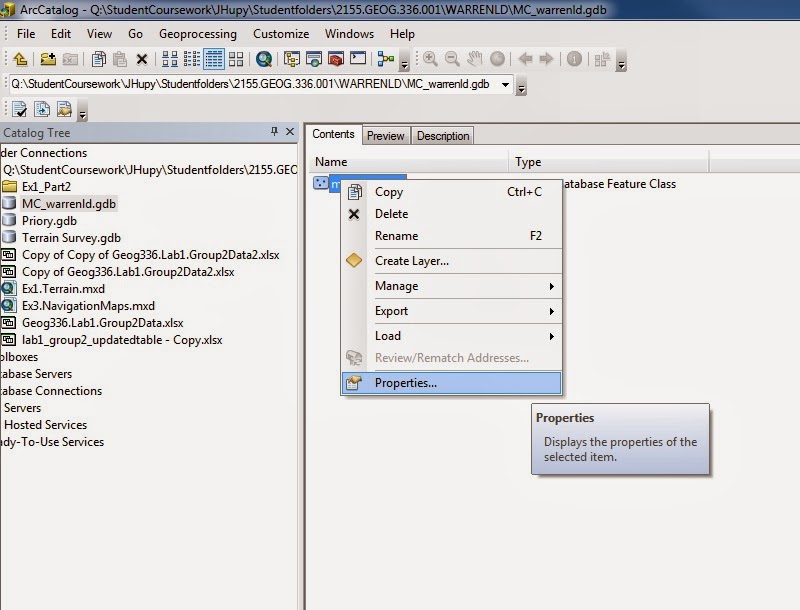The width and height of the screenshot is (800, 610).
Task: Click the Export Metadata icon
Action: tap(42, 109)
